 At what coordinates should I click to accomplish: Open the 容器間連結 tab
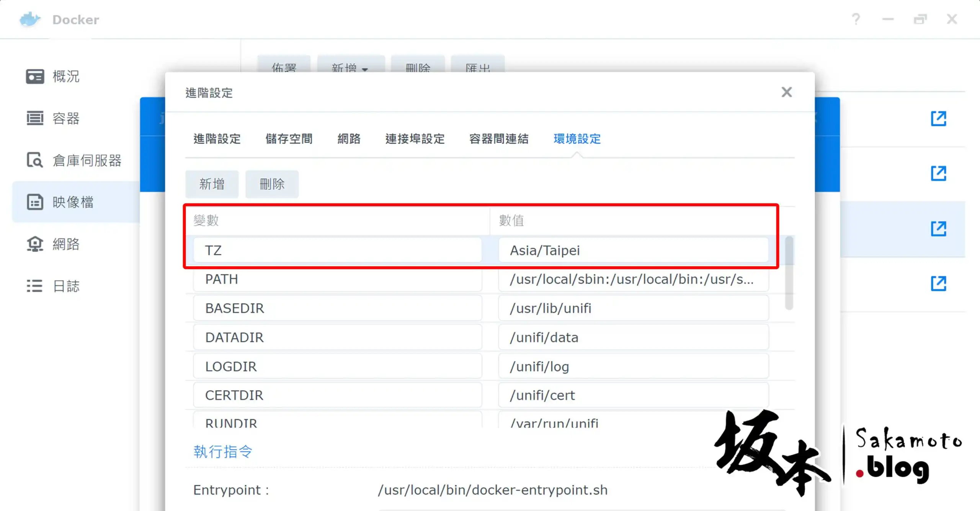(499, 139)
